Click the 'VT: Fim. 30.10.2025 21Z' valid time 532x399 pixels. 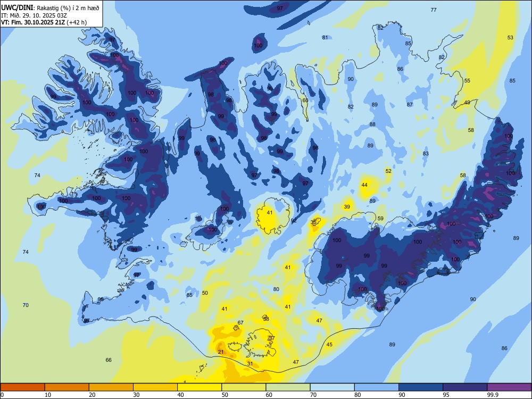click(x=33, y=22)
